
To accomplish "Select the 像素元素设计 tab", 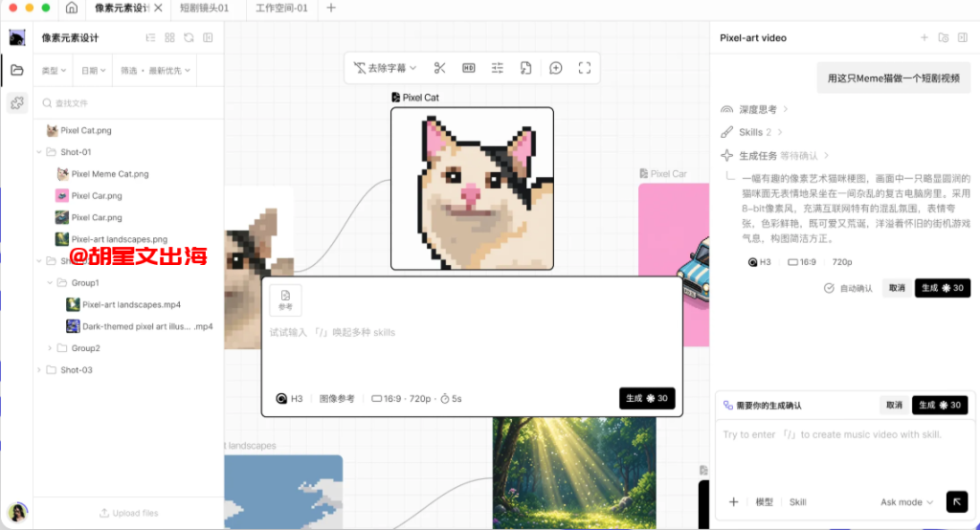I will 121,8.
